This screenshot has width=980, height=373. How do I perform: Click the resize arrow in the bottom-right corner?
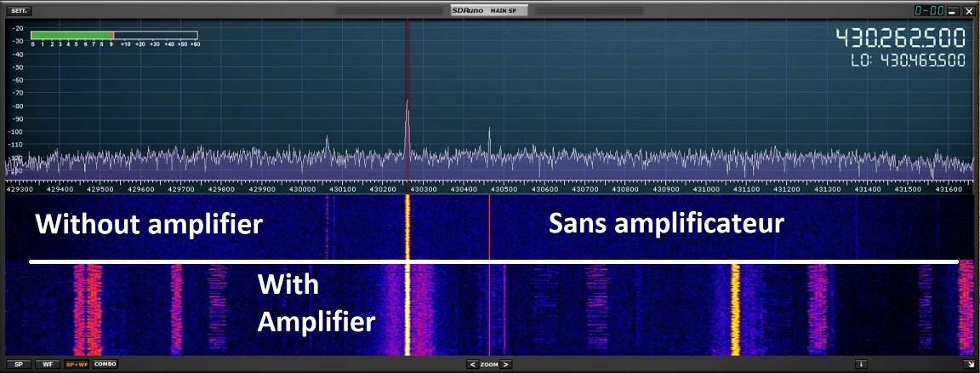click(x=968, y=364)
